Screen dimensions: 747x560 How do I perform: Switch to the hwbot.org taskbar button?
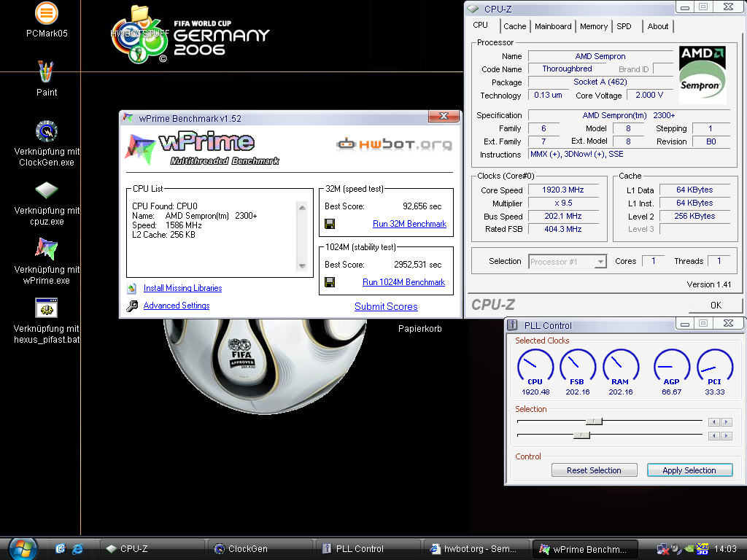coord(476,549)
